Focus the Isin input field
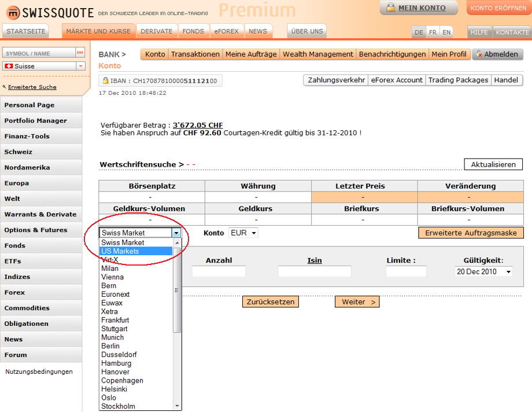 click(x=315, y=271)
